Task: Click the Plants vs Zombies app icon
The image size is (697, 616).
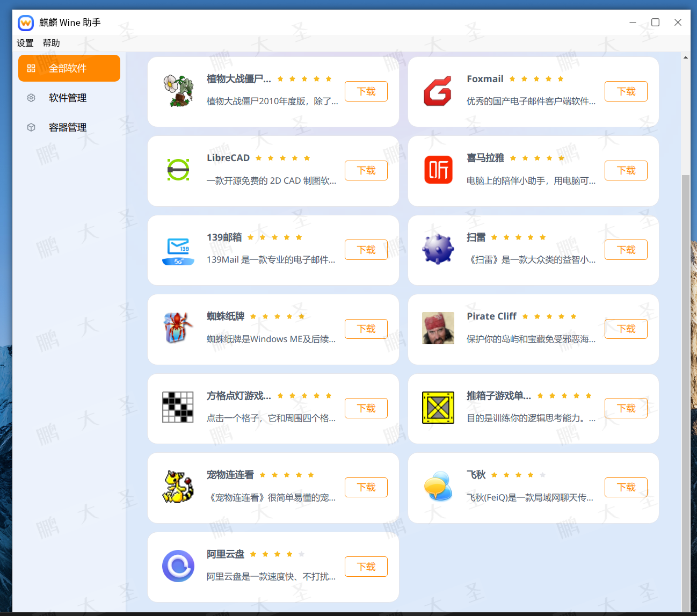Action: click(x=178, y=91)
